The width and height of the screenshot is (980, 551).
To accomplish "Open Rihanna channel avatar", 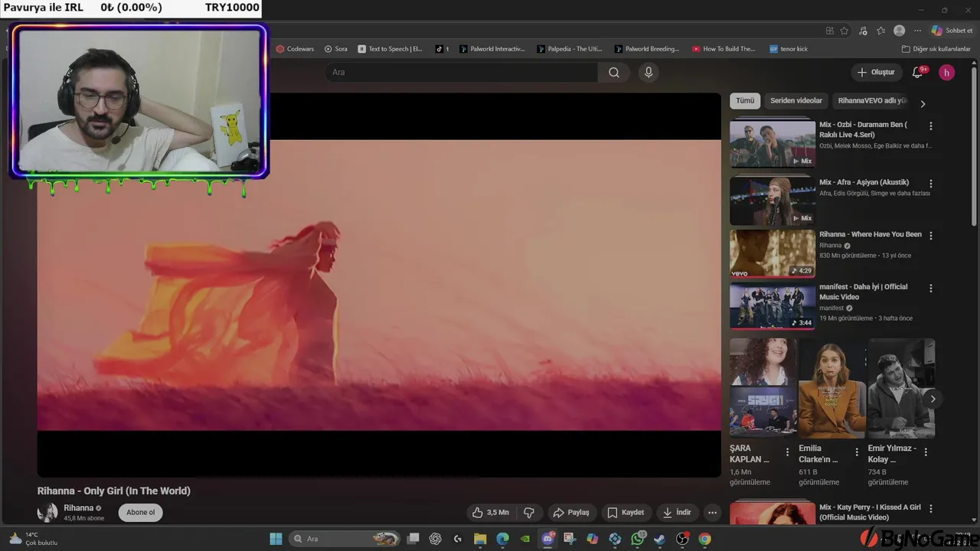I will [47, 513].
